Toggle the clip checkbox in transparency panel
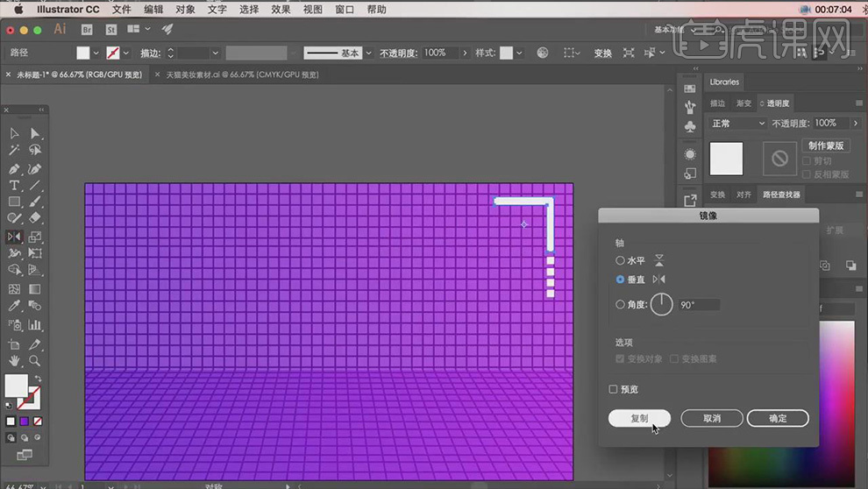 [807, 161]
